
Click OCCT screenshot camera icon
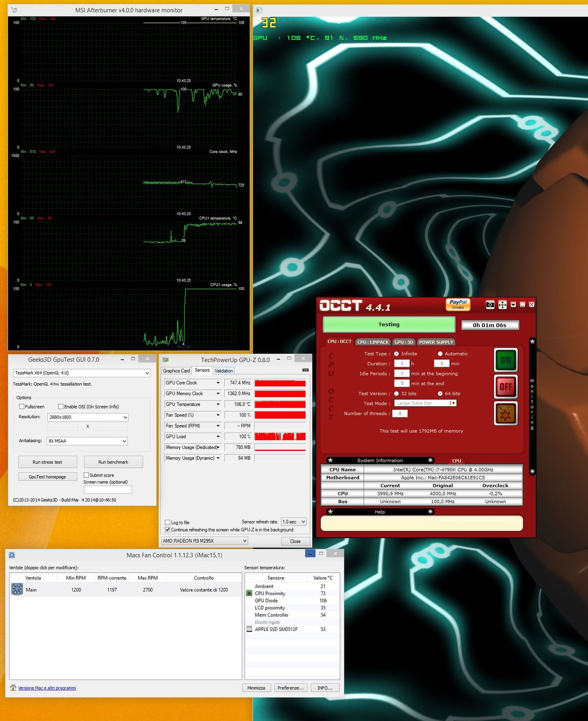tap(490, 305)
